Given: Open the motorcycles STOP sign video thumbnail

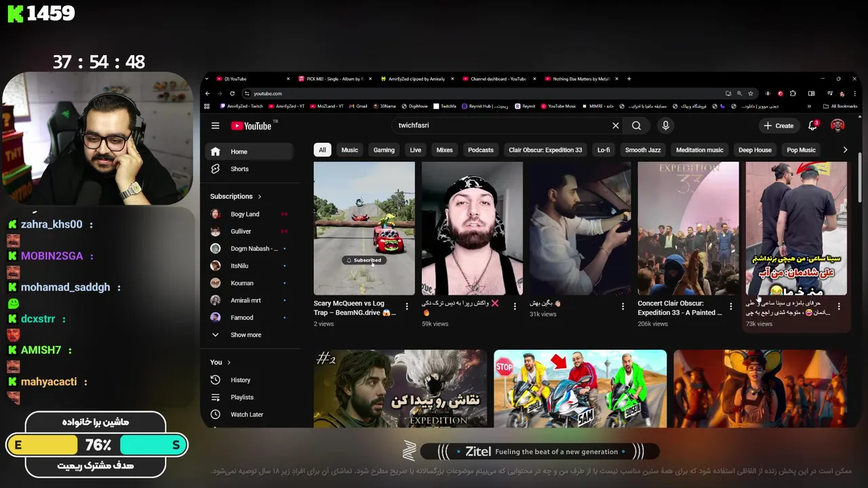Looking at the screenshot, I should [580, 388].
